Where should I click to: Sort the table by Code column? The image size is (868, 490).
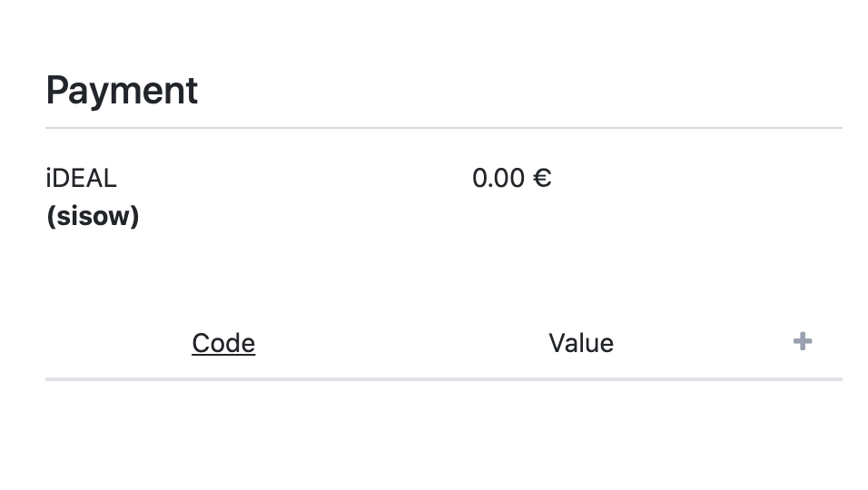(x=223, y=343)
